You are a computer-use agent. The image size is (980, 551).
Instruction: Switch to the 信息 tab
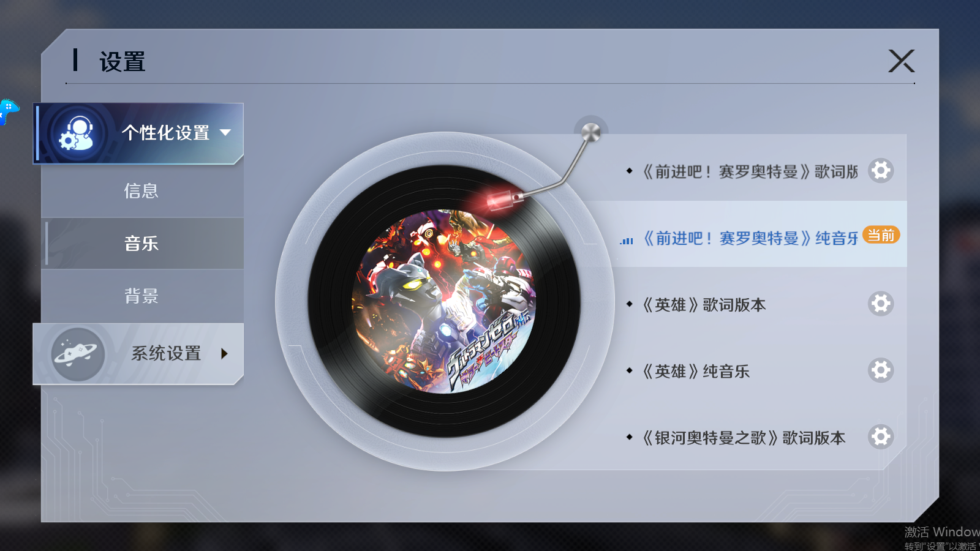point(142,191)
